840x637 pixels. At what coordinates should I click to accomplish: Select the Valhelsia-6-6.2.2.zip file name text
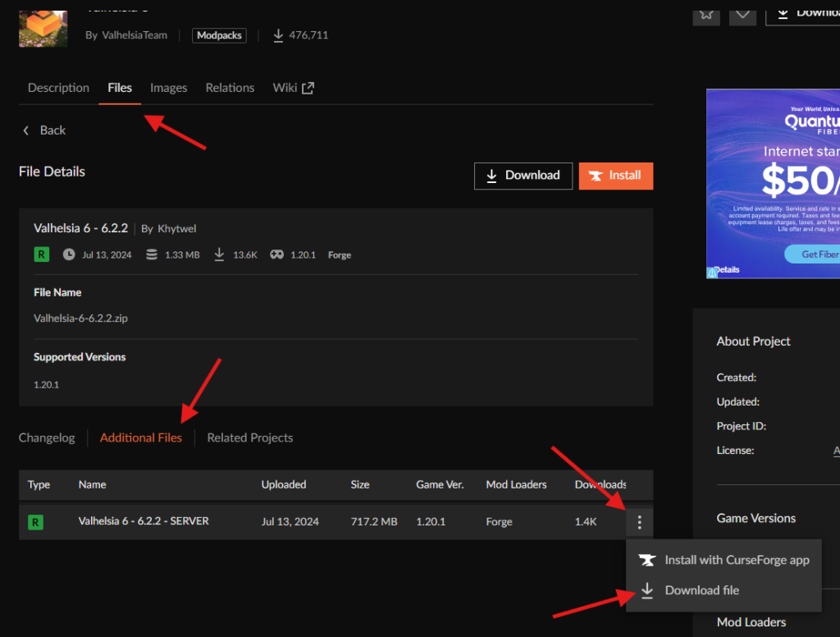(80, 318)
